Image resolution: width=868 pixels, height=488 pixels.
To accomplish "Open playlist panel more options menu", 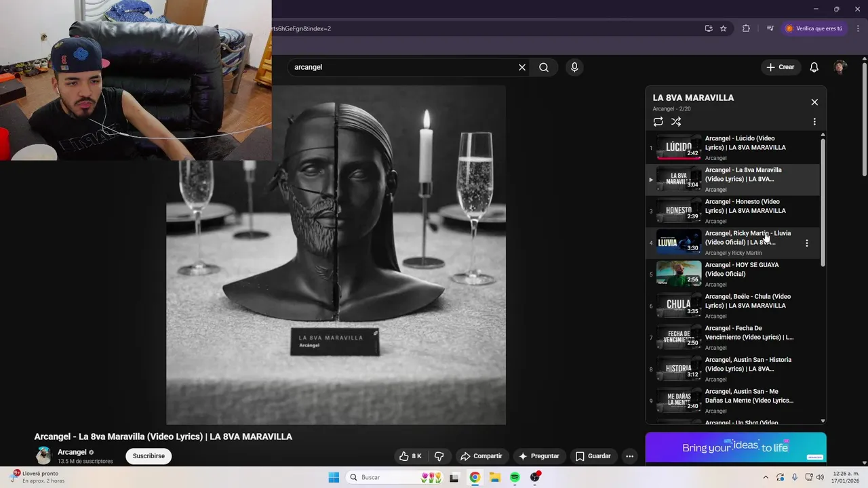I will [x=814, y=122].
